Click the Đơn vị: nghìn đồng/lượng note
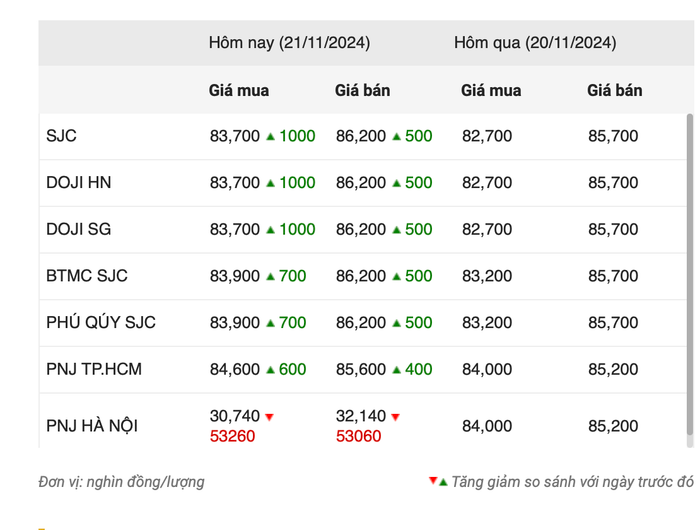700x530 pixels. click(121, 482)
